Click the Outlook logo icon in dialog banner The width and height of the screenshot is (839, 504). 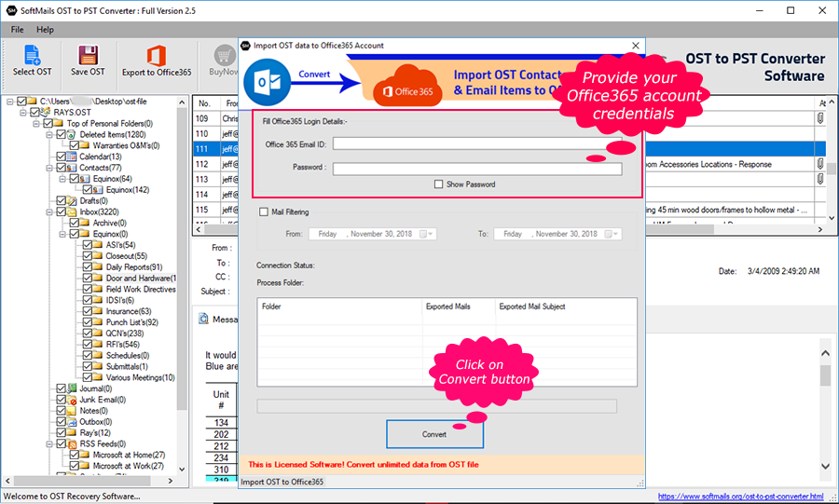click(267, 82)
